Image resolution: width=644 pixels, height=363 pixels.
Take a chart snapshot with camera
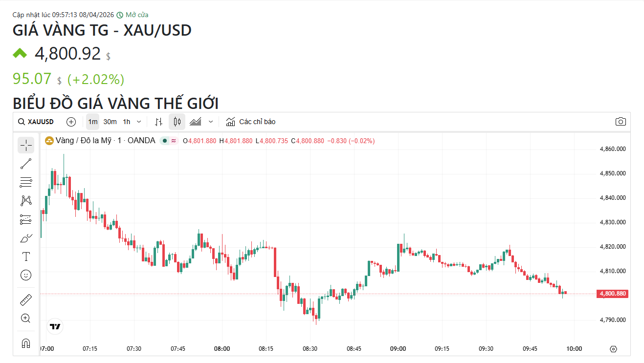621,122
